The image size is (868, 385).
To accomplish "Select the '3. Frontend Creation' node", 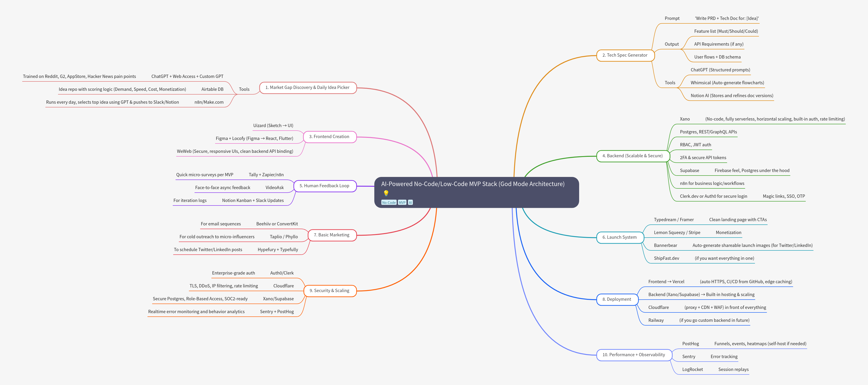I will (330, 137).
